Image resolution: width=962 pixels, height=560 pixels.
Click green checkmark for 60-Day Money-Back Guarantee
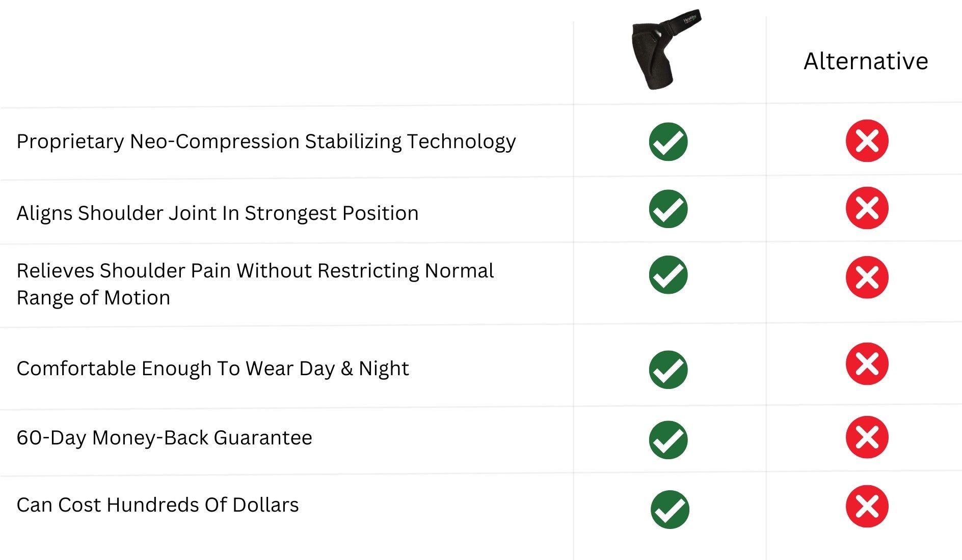point(668,440)
